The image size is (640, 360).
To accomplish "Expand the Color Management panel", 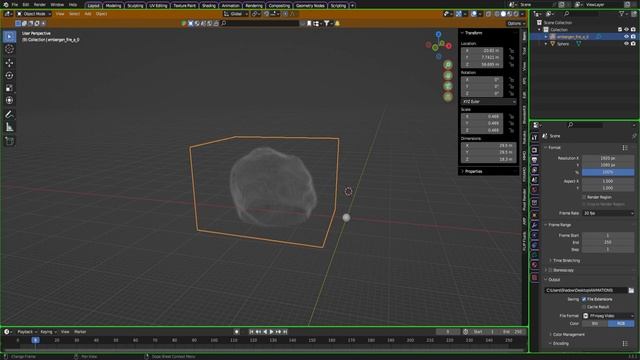I will coord(568,335).
